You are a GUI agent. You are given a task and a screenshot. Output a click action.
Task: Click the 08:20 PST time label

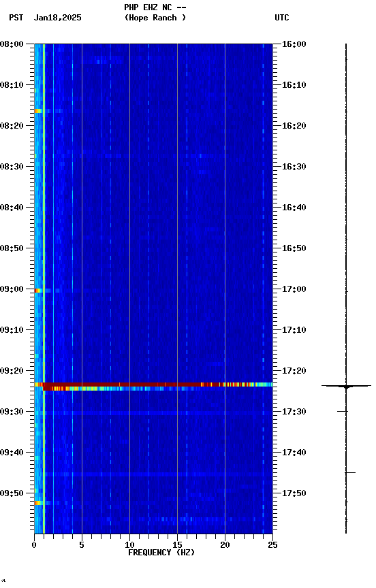click(12, 126)
